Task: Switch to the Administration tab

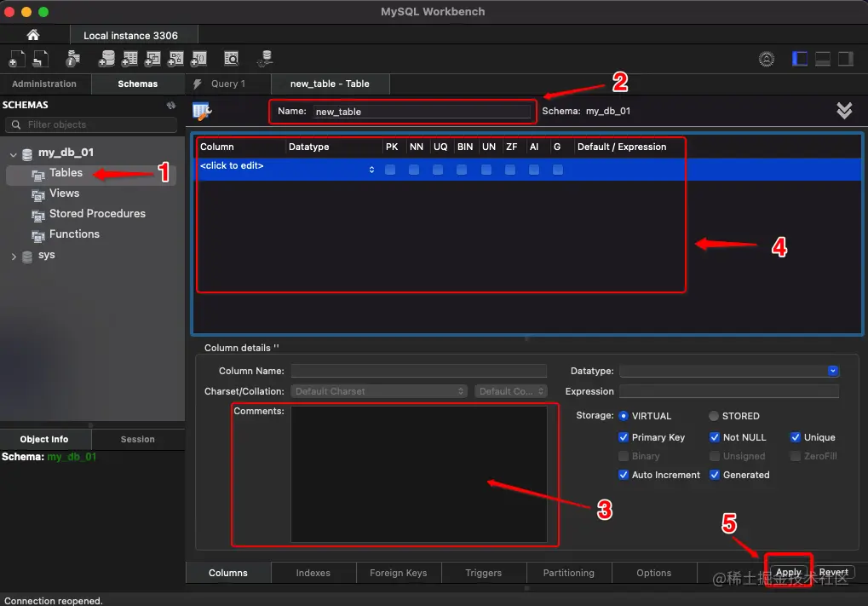Action: pyautogui.click(x=44, y=84)
